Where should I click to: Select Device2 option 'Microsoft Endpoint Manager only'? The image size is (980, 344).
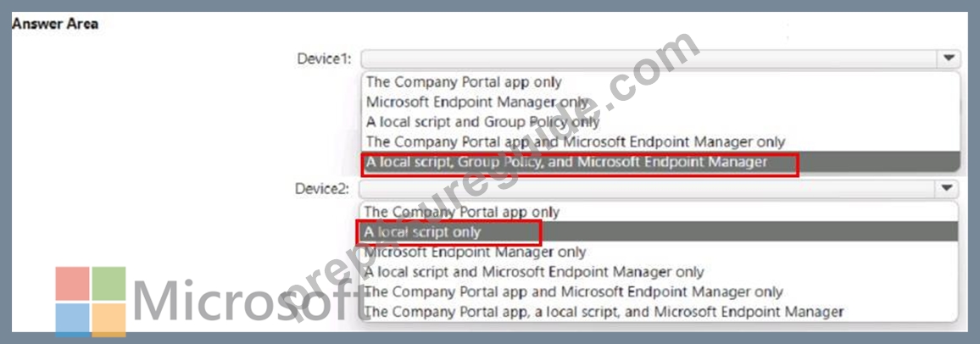coord(475,252)
